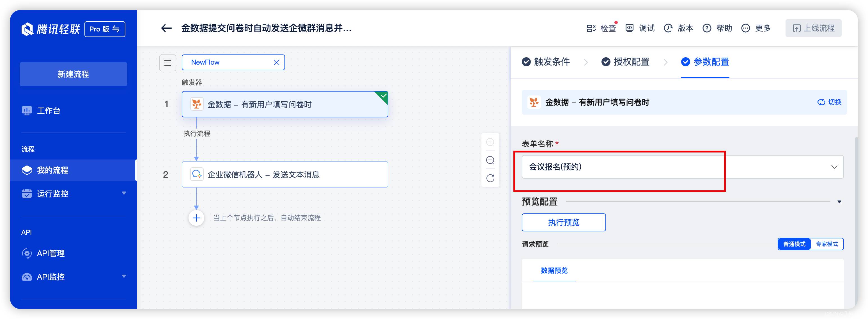Image resolution: width=868 pixels, height=319 pixels.
Task: Reset the canvas view with refresh icon
Action: 490,178
